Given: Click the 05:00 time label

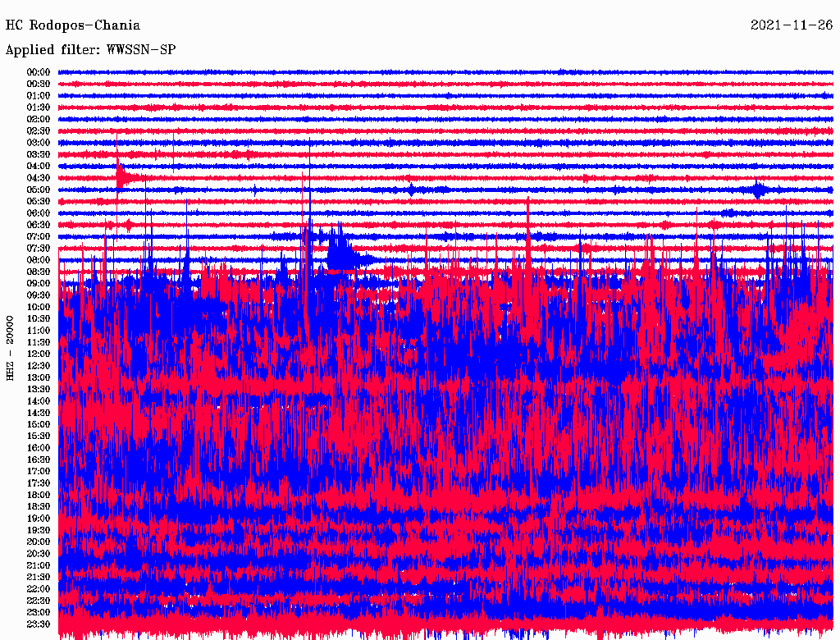Looking at the screenshot, I should (x=39, y=190).
